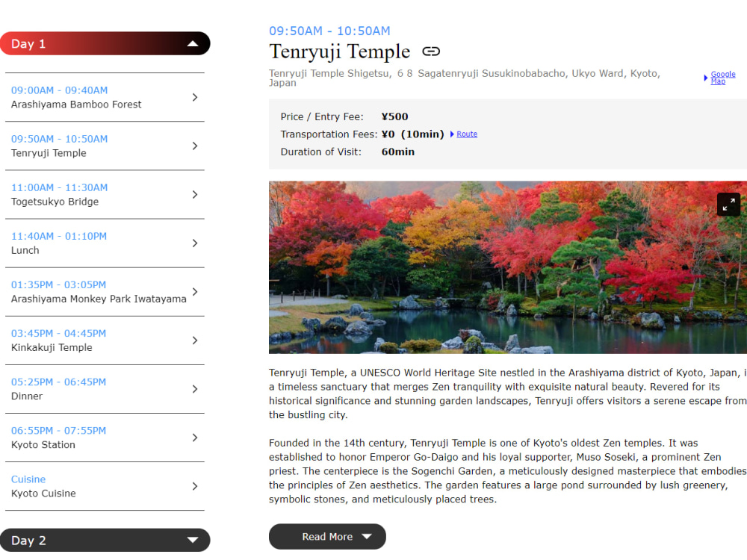Click the 01:35PM - 03:05PM time label
Viewport: 747px width, 560px height.
tap(58, 284)
